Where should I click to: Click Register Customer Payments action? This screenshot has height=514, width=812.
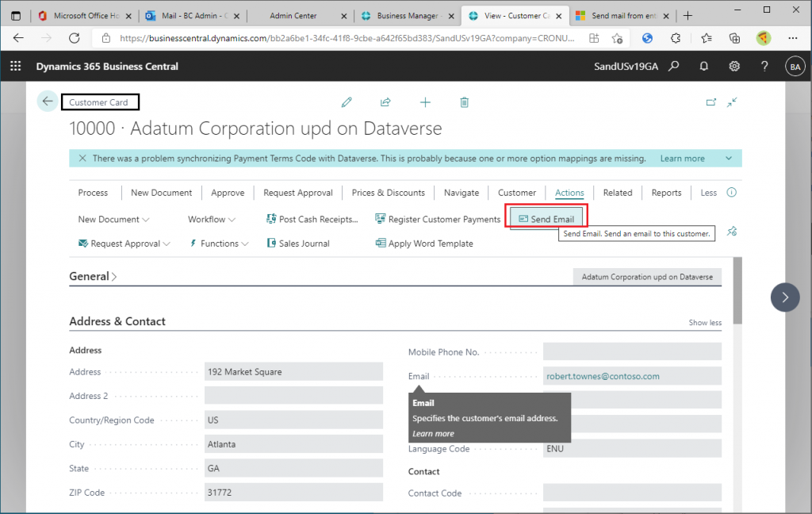tap(438, 219)
